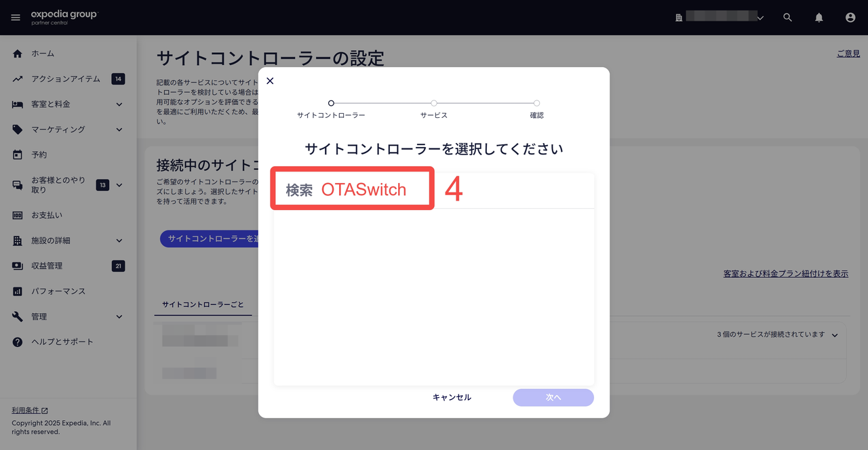This screenshot has height=450, width=868.
Task: Click the 次へ button
Action: (553, 398)
